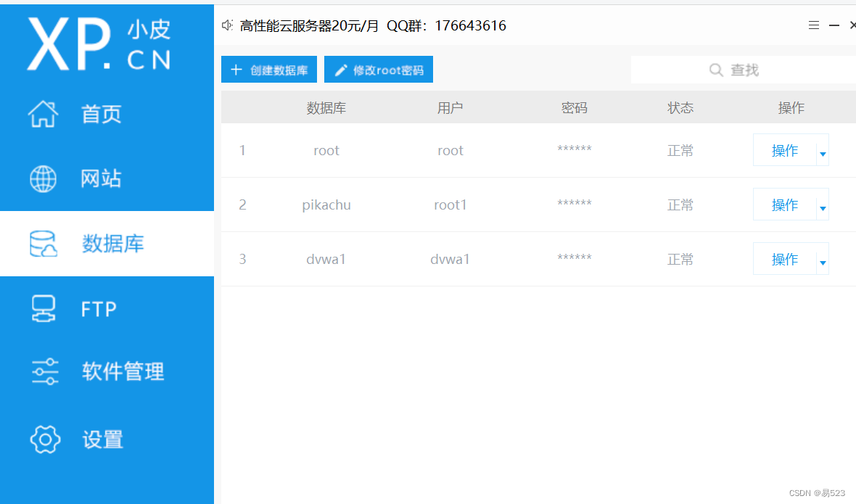Select the 网站 website section icon
Image resolution: width=856 pixels, height=504 pixels.
(x=44, y=178)
